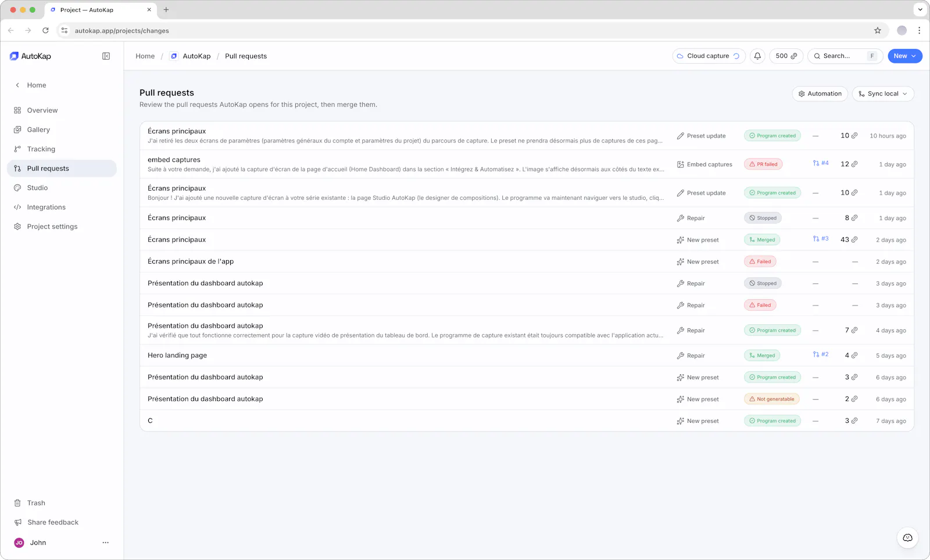Click the John user avatar
The image size is (930, 560).
click(19, 543)
